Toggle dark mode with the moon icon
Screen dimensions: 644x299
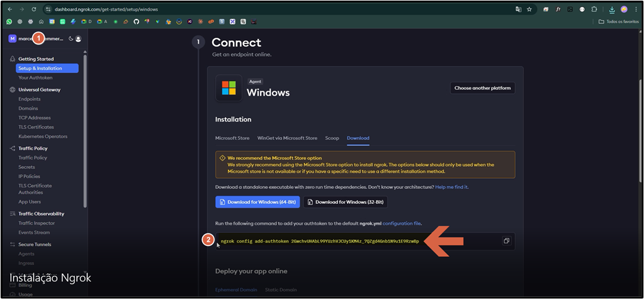pos(71,38)
